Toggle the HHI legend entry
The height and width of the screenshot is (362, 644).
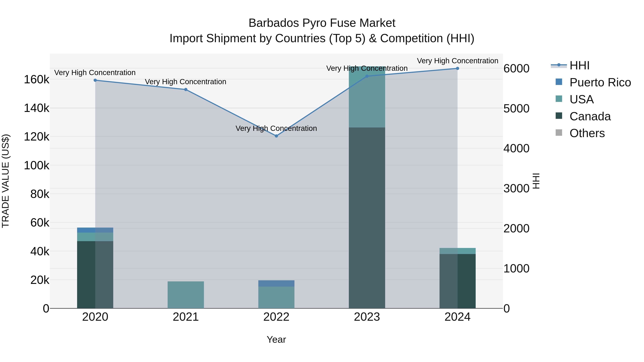coord(570,65)
